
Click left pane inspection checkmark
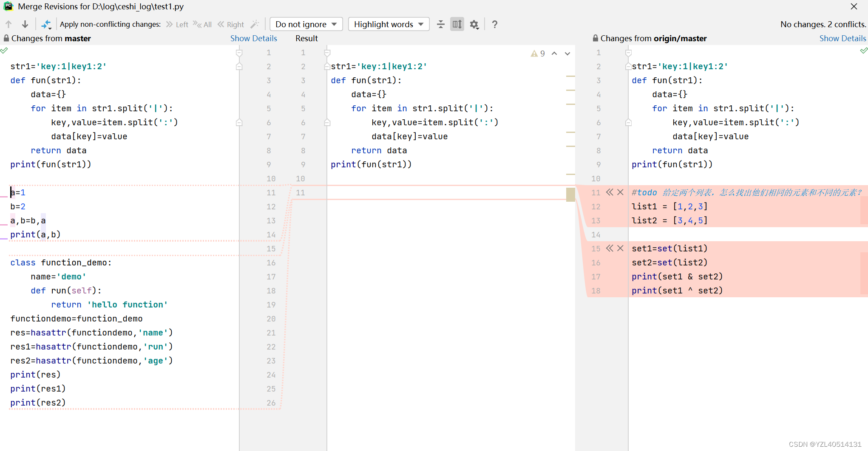[x=4, y=51]
